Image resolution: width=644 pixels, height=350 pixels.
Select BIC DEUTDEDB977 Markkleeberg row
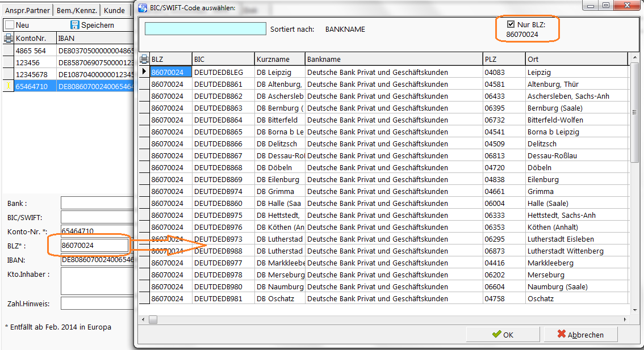point(223,263)
